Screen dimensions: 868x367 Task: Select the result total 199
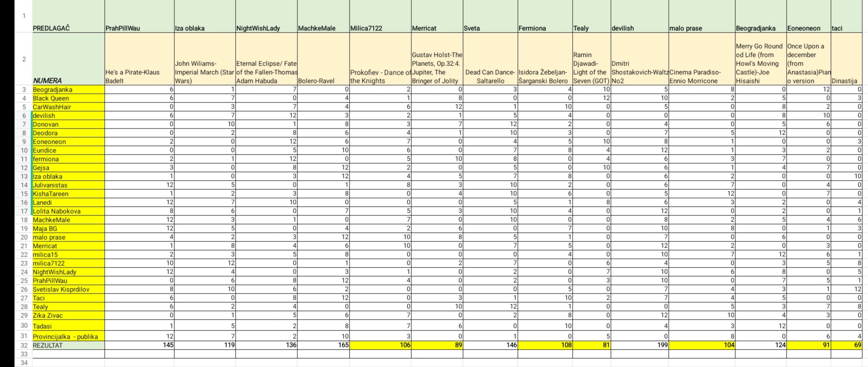click(640, 345)
